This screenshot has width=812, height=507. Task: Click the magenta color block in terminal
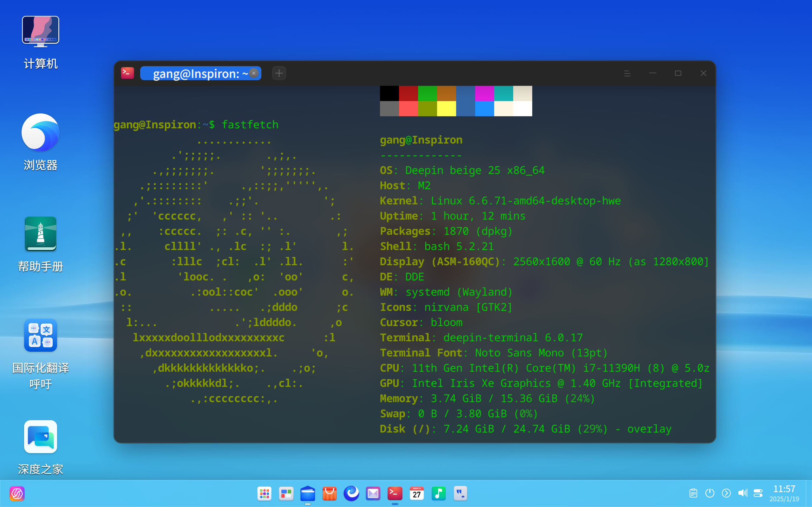(x=484, y=93)
